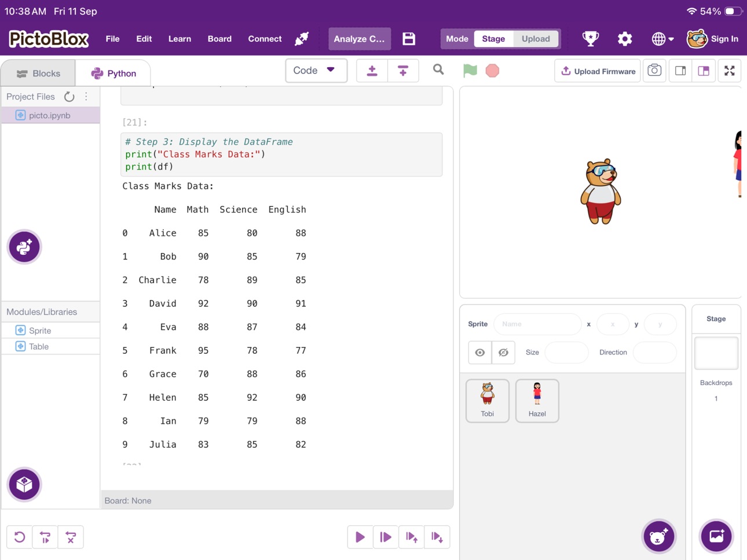747x560 pixels.
Task: Click the red stop icon
Action: click(x=492, y=71)
